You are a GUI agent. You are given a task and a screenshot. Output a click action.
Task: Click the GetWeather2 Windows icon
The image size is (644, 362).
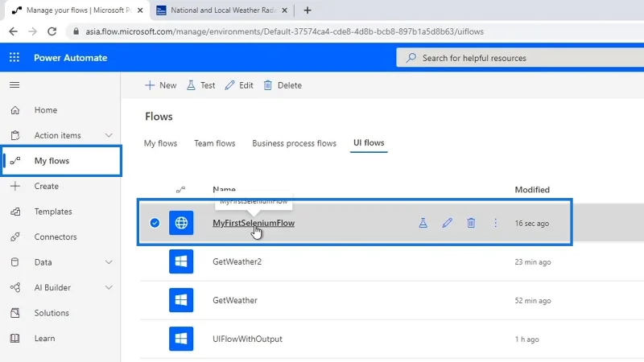point(181,261)
